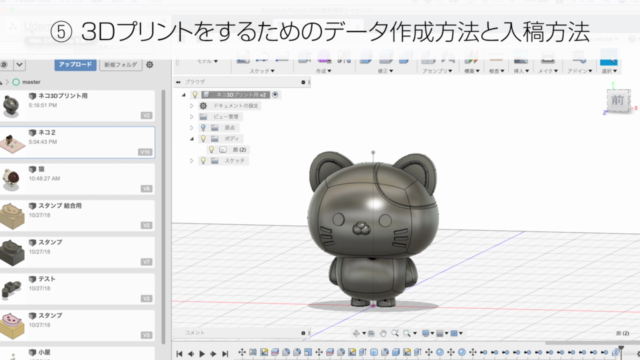Open the 選択 toolbar menu
This screenshot has width=640, height=360.
pos(609,71)
